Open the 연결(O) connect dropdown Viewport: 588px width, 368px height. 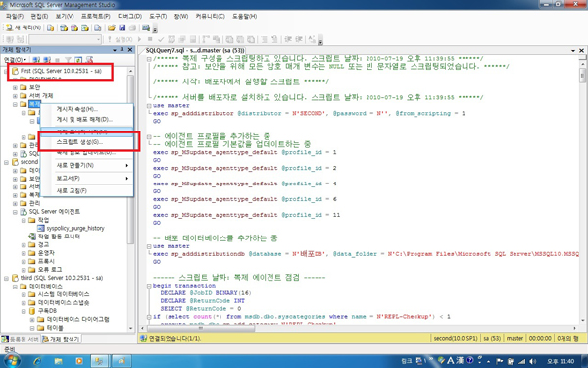[x=15, y=59]
